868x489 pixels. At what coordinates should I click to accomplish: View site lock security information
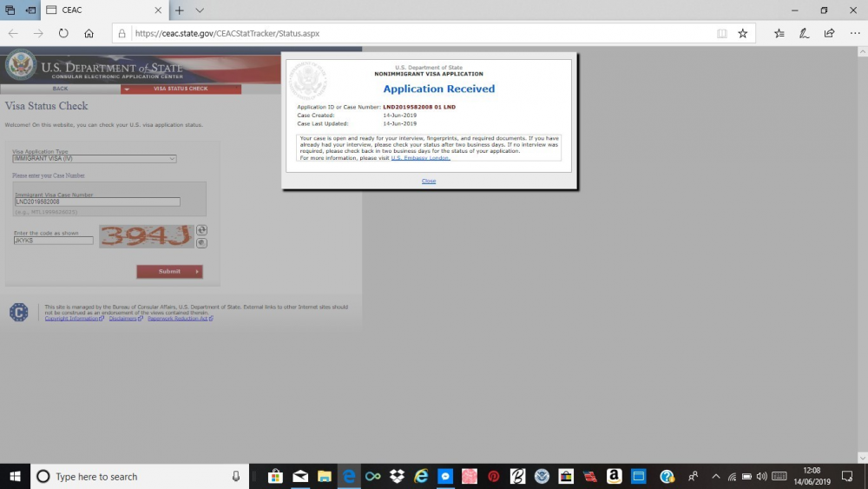pos(122,33)
